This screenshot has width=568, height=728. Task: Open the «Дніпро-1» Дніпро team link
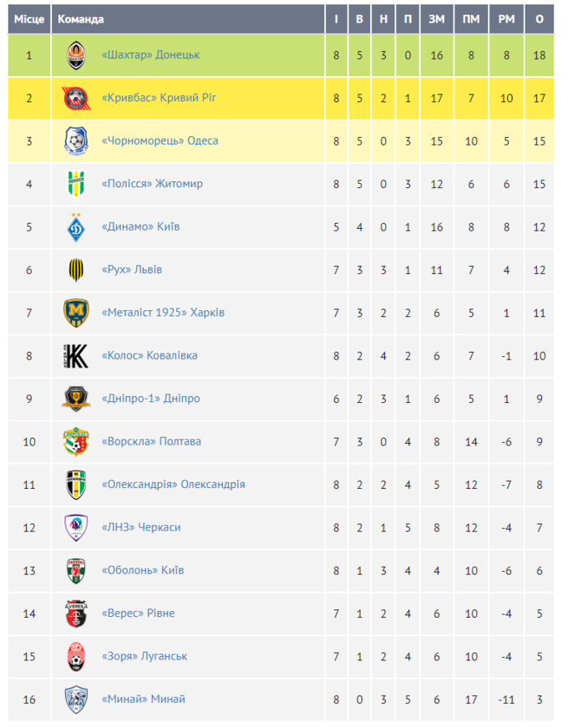[150, 399]
